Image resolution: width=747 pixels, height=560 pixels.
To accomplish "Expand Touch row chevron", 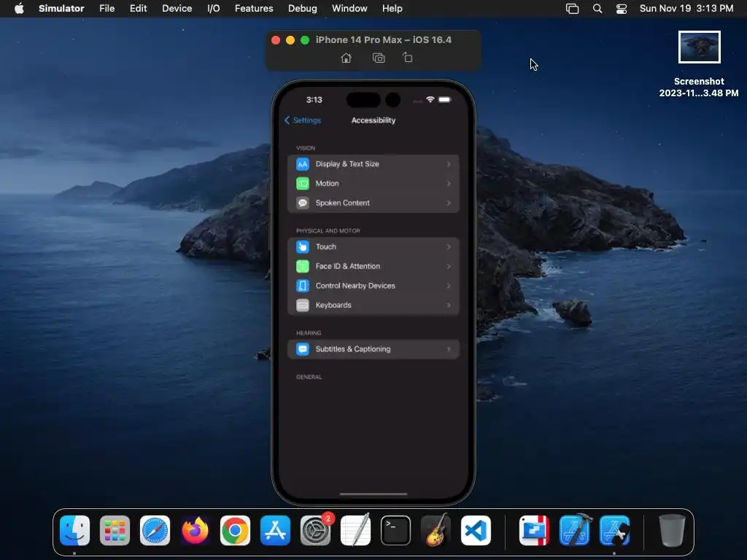I will tap(449, 246).
